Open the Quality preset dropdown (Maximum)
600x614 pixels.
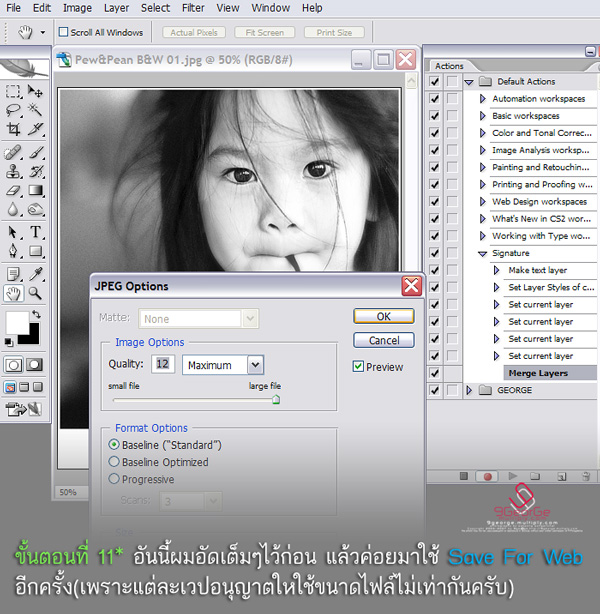(x=255, y=365)
